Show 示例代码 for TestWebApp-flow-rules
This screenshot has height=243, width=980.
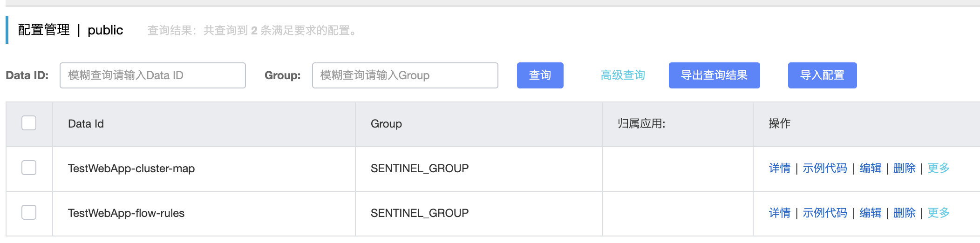[x=824, y=213]
